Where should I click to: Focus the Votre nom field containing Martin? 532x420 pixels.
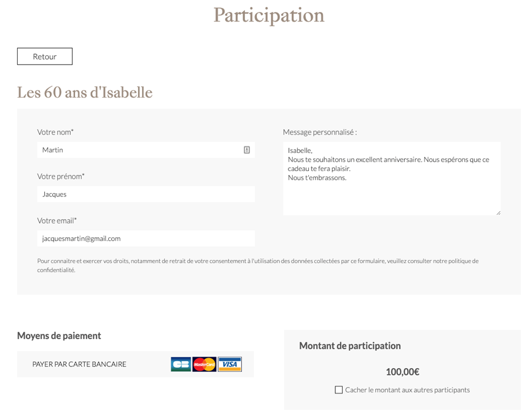pyautogui.click(x=138, y=150)
